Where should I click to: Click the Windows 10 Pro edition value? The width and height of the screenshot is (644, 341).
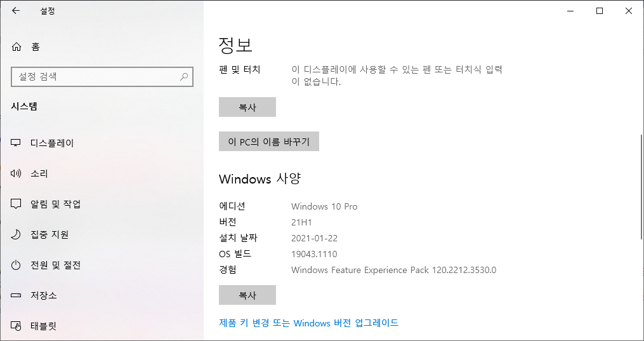324,206
